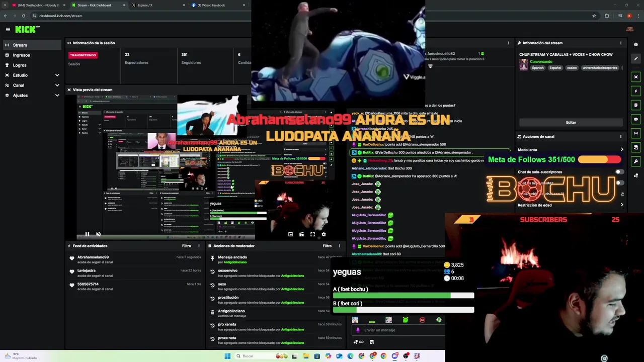Image resolution: width=644 pixels, height=362 pixels.
Task: Expand the Ajustes sidebar section
Action: click(x=31, y=96)
